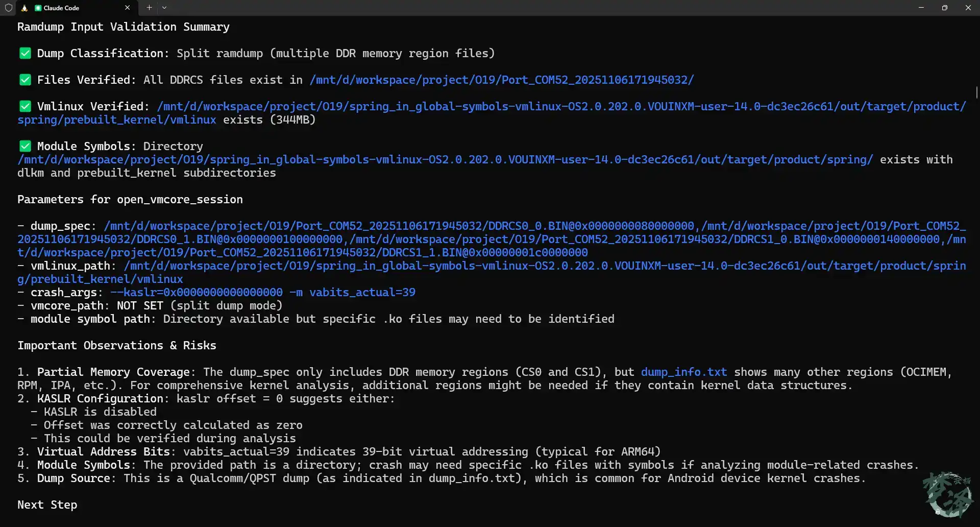Click the admin shield icon in title bar
Screen dimensions: 980x527
9,8
